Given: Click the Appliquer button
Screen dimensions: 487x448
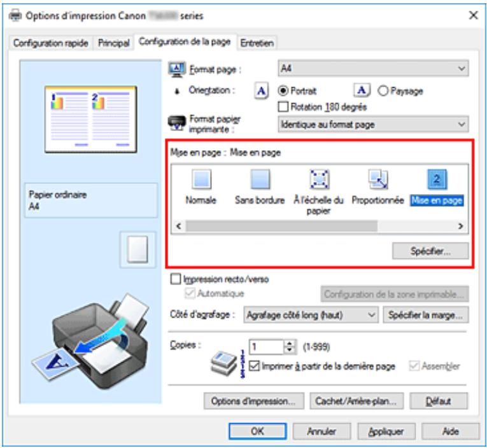Looking at the screenshot, I should pos(386,431).
